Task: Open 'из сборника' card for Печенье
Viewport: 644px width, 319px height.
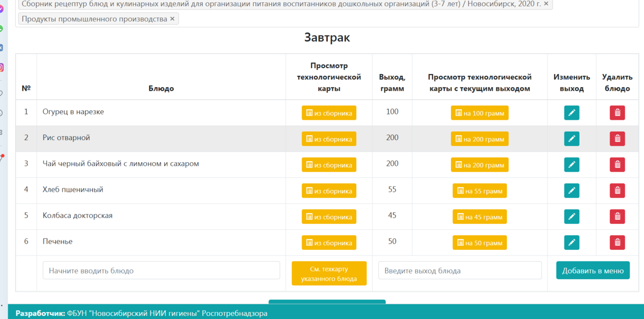Action: coord(329,243)
